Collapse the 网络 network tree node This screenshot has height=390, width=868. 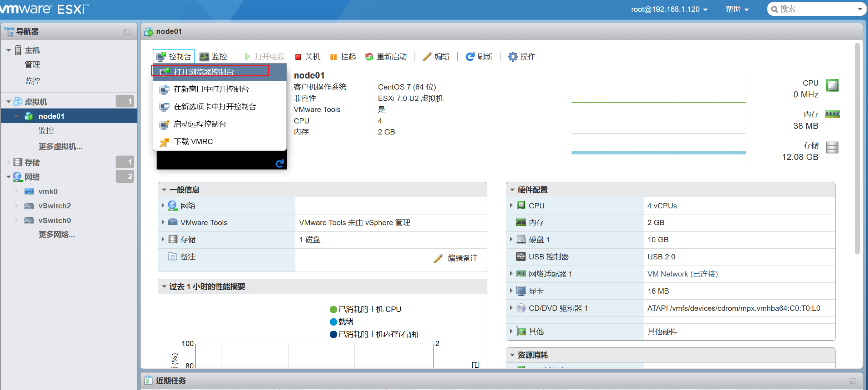click(x=9, y=177)
